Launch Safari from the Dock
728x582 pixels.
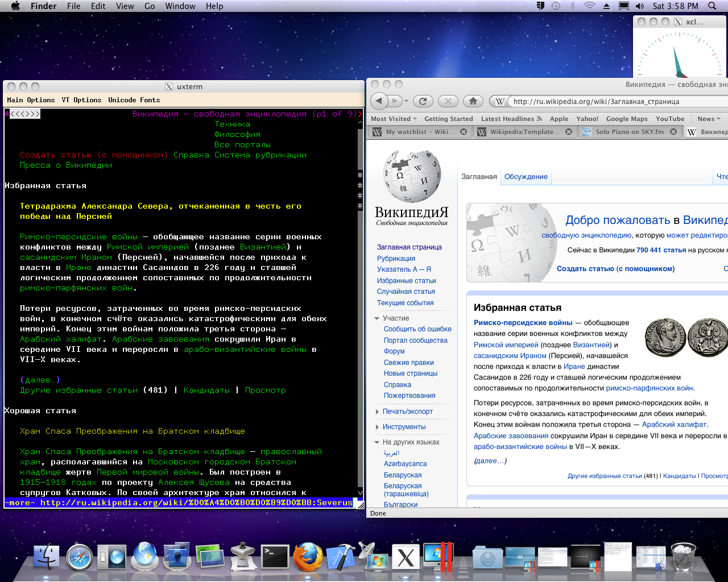(79, 557)
